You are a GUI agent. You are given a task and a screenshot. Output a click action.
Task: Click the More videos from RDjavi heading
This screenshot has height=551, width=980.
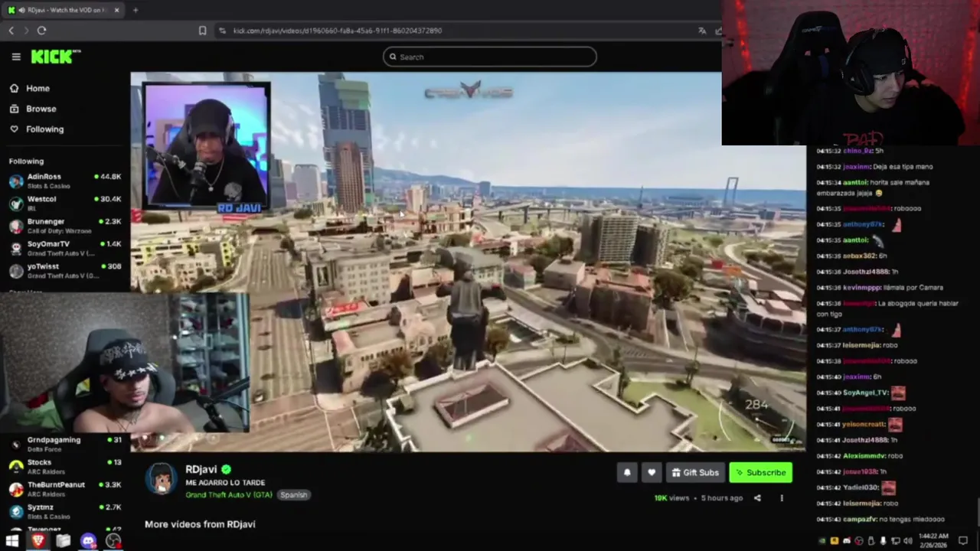[x=200, y=524]
